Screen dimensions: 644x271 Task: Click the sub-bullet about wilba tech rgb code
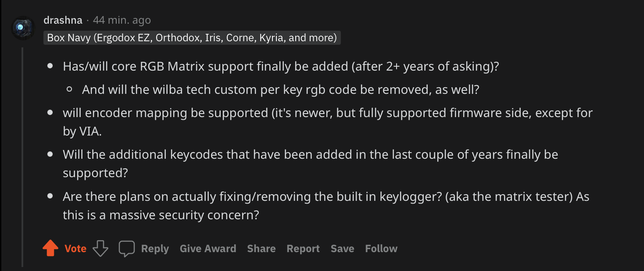click(280, 90)
